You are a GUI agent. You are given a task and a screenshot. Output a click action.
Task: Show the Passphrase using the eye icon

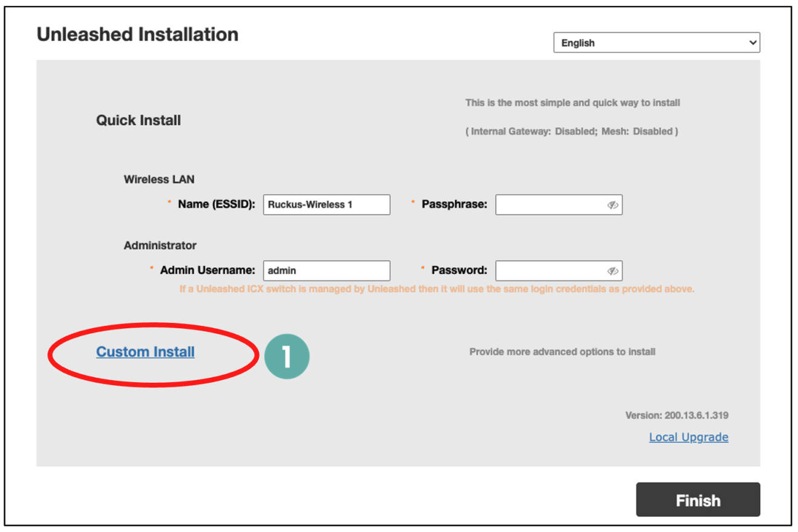612,205
